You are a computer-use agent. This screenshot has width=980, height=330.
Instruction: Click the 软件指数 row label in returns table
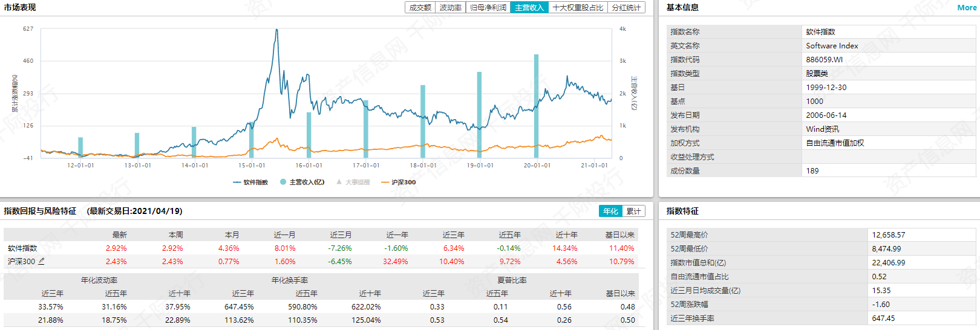click(22, 248)
